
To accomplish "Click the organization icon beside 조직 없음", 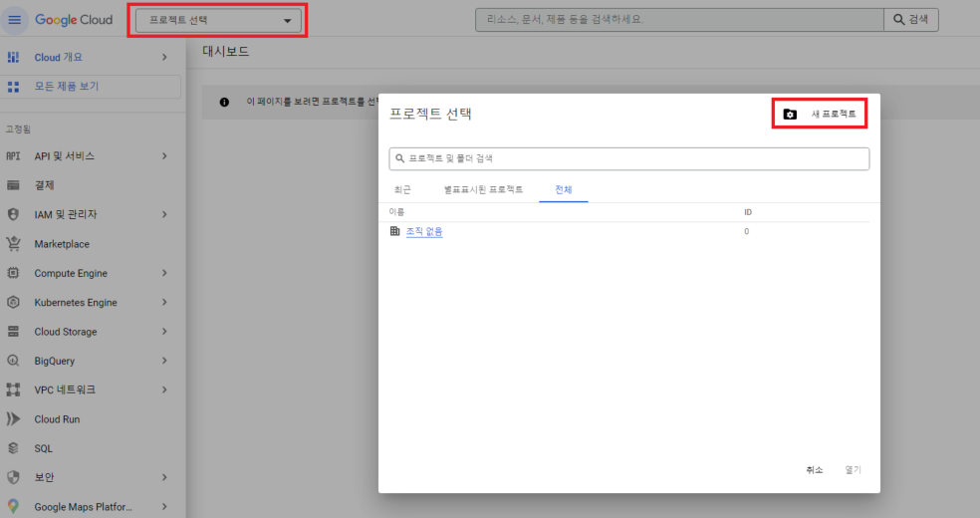I will pyautogui.click(x=395, y=231).
